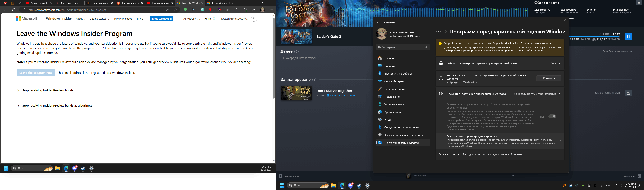Select Главная in Settings sidebar

pyautogui.click(x=403, y=58)
